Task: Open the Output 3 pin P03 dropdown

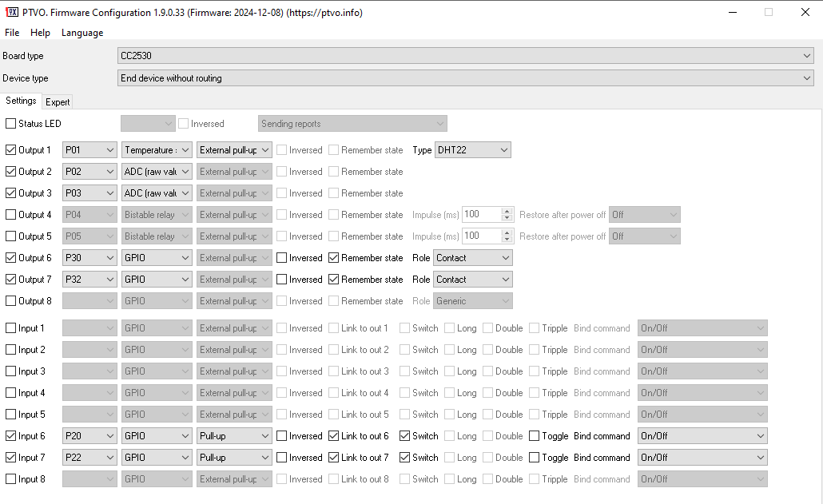Action: tap(89, 193)
